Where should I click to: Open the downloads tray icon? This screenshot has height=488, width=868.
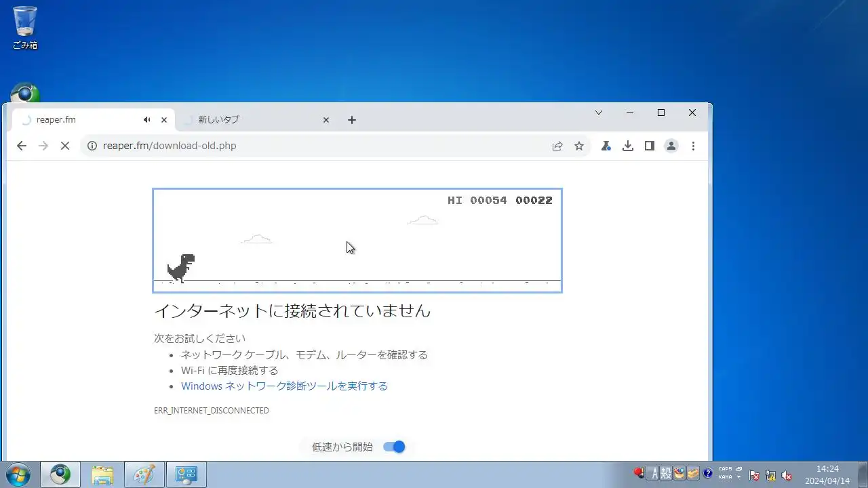628,146
